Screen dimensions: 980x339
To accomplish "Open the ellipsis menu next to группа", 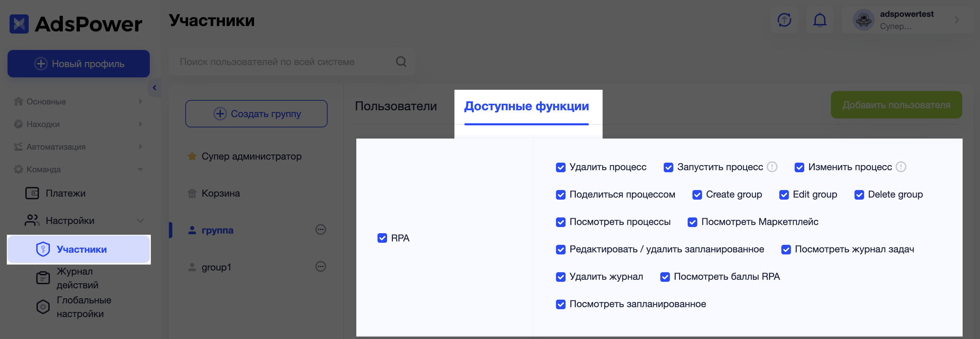I will tap(321, 230).
